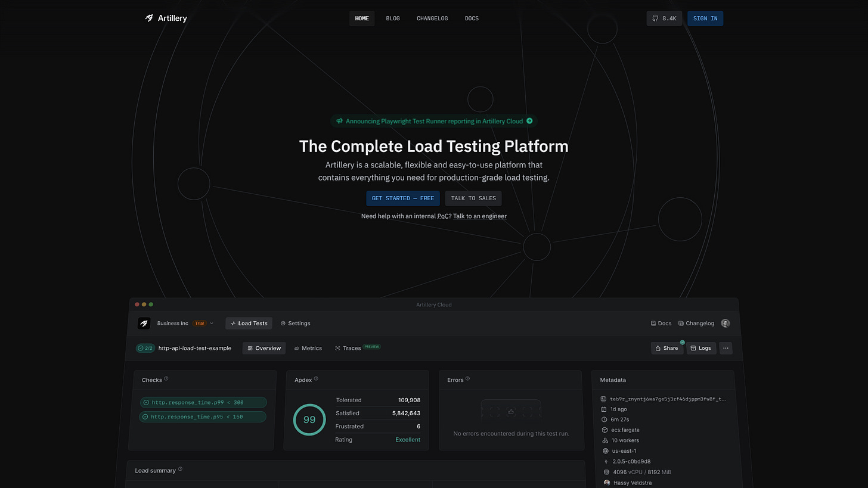Open the Logs button
Image resolution: width=868 pixels, height=488 pixels.
tap(701, 348)
